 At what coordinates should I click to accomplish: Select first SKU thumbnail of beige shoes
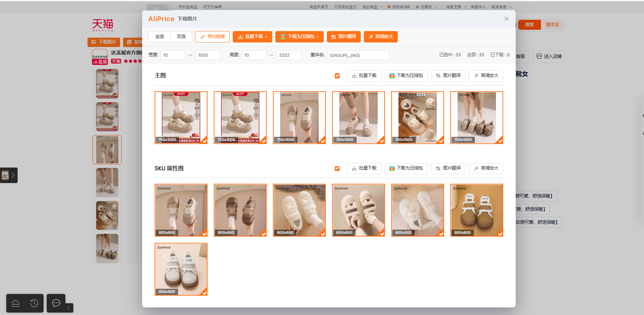click(181, 210)
